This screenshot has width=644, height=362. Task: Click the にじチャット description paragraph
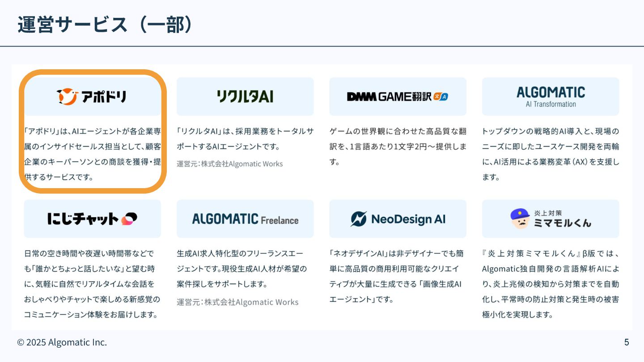pos(92,284)
